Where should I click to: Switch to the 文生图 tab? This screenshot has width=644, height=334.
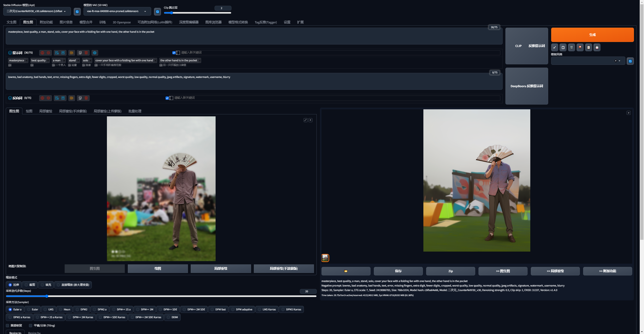12,22
